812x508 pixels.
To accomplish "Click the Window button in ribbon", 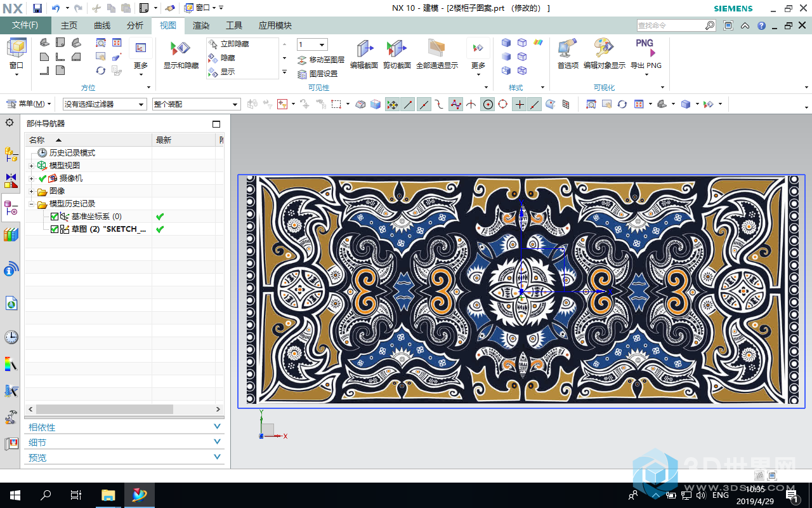I will tap(16, 57).
